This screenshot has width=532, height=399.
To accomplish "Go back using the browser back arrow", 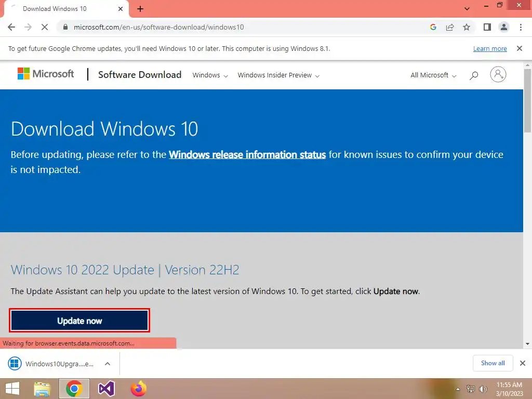I will coord(11,27).
